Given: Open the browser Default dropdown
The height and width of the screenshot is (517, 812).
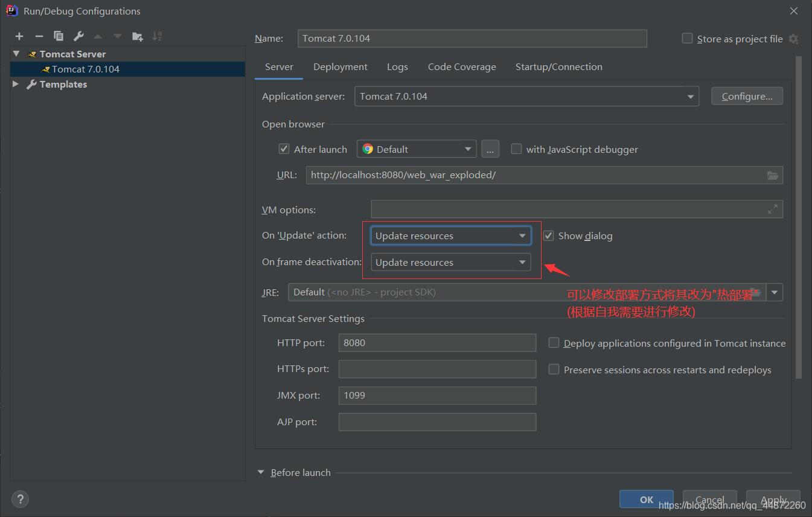Looking at the screenshot, I should coord(417,149).
